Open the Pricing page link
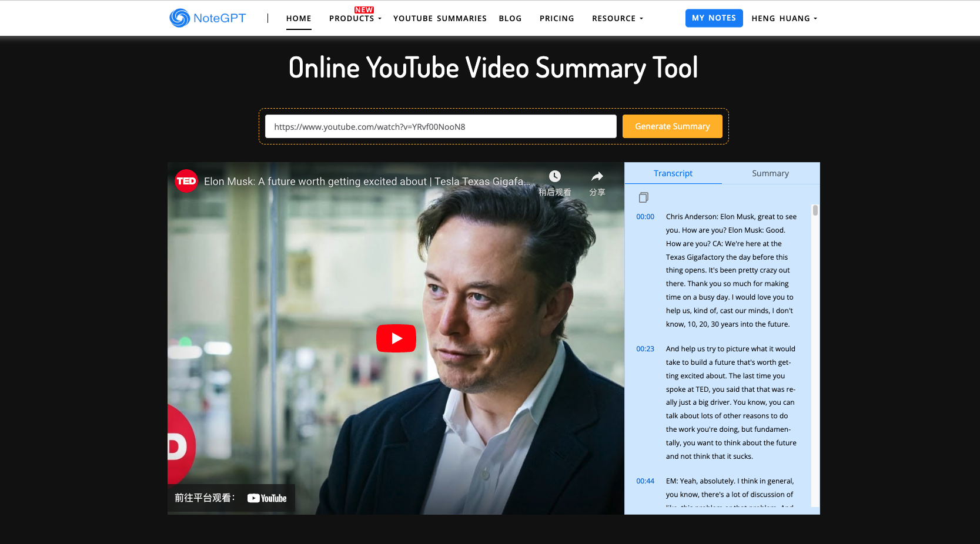 click(x=557, y=18)
